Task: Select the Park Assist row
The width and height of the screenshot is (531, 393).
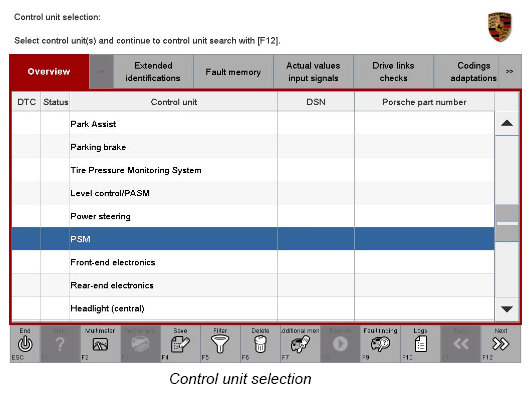Action: pos(253,124)
